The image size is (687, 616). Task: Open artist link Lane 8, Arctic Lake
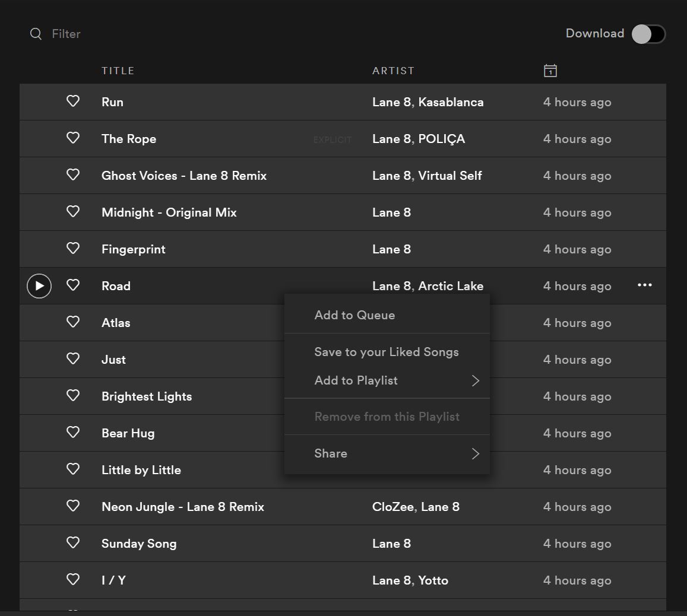tap(428, 286)
